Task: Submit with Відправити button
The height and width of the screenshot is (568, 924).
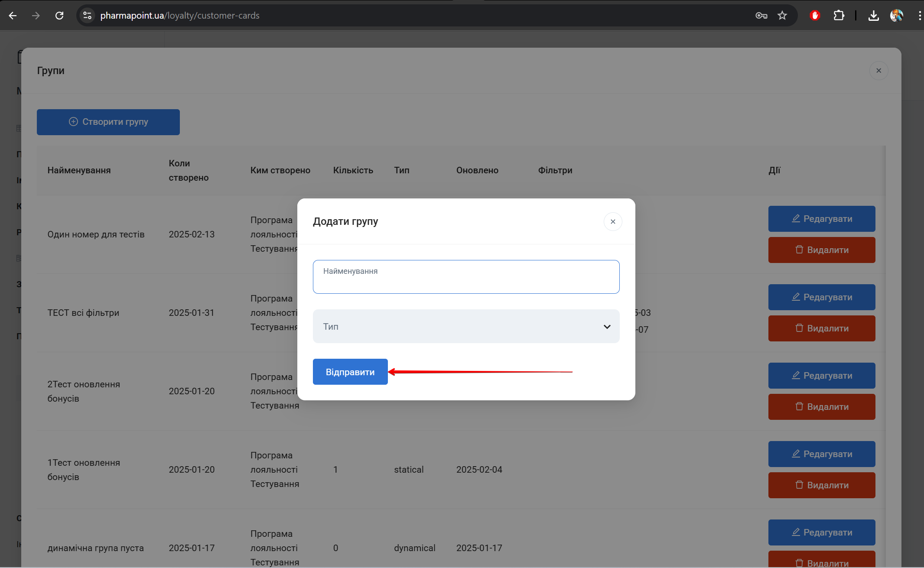Action: [350, 372]
